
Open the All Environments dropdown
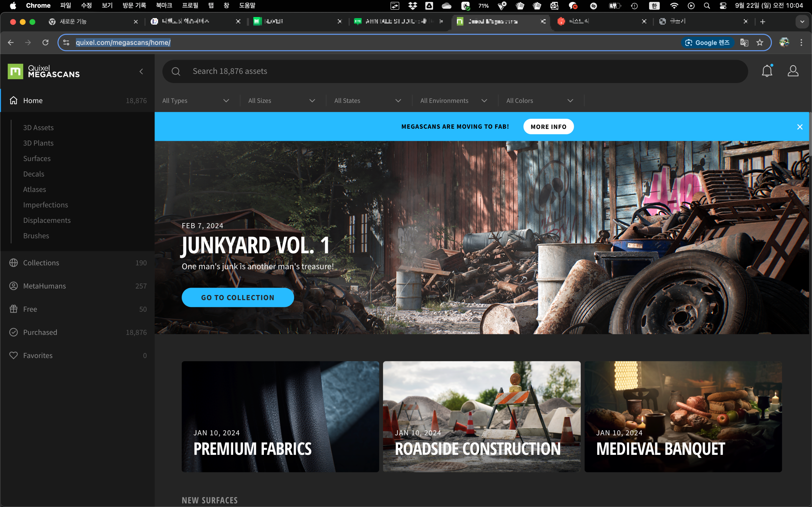[453, 101]
